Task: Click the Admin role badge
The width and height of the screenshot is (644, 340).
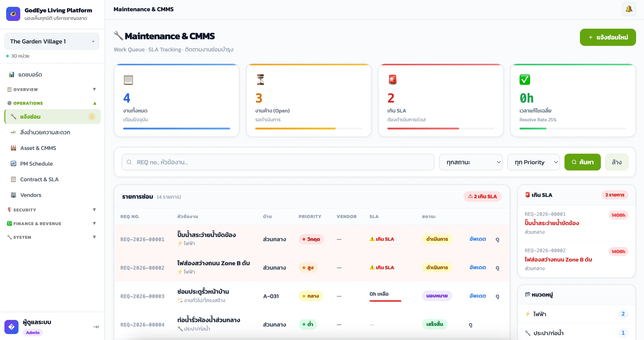Action: [33, 333]
